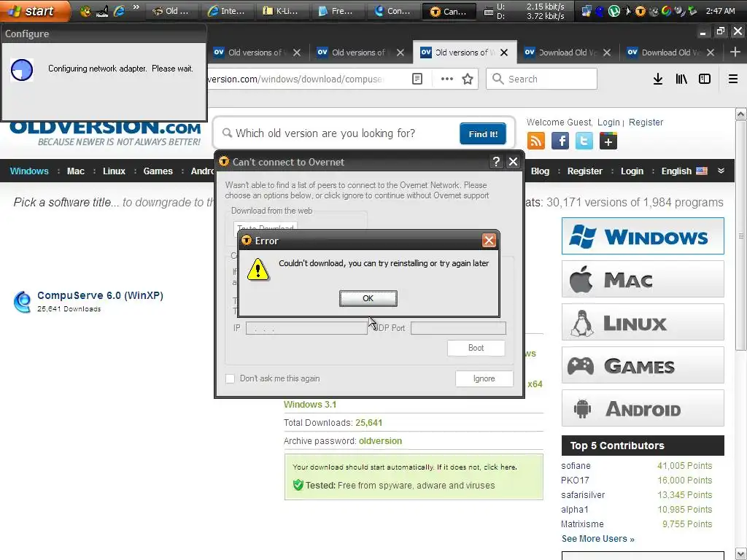
Task: Open contributor safarisilver
Action: (583, 495)
